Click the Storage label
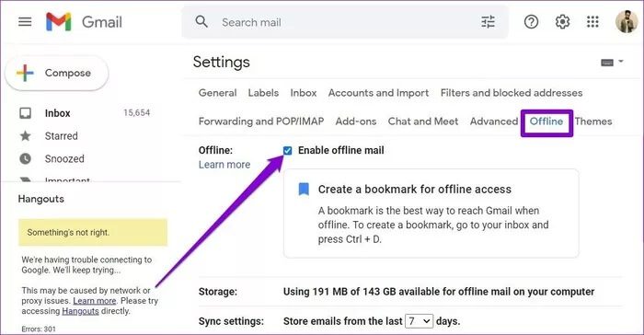The image size is (644, 335). [x=218, y=292]
